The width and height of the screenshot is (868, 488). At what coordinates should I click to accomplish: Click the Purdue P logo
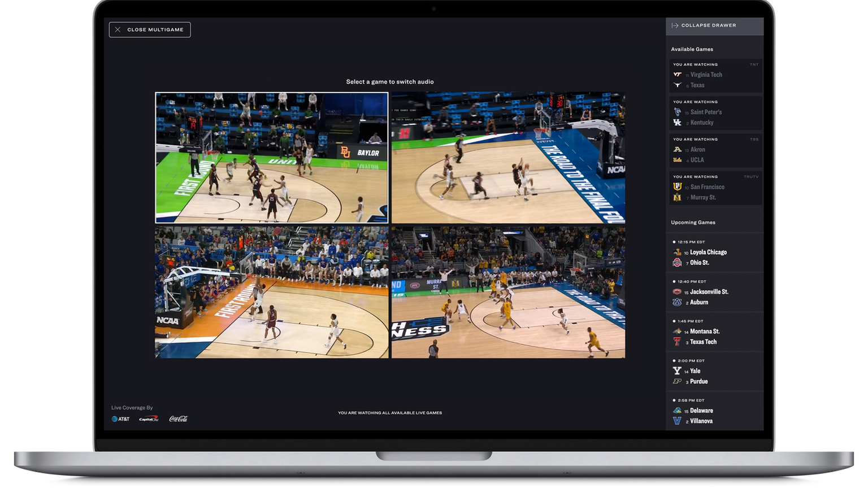pos(677,381)
